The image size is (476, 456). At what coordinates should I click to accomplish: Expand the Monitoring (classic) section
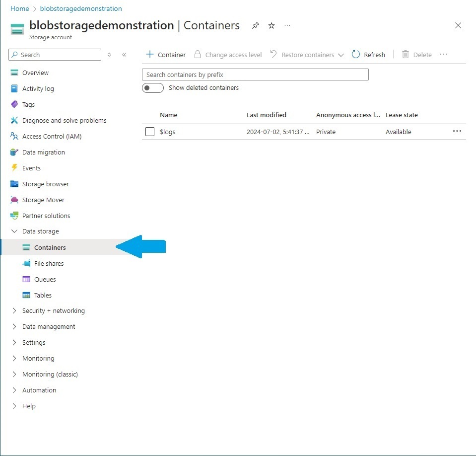pos(14,374)
